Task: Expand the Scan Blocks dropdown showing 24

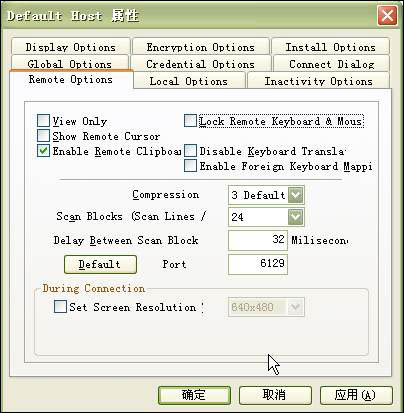Action: pos(295,217)
